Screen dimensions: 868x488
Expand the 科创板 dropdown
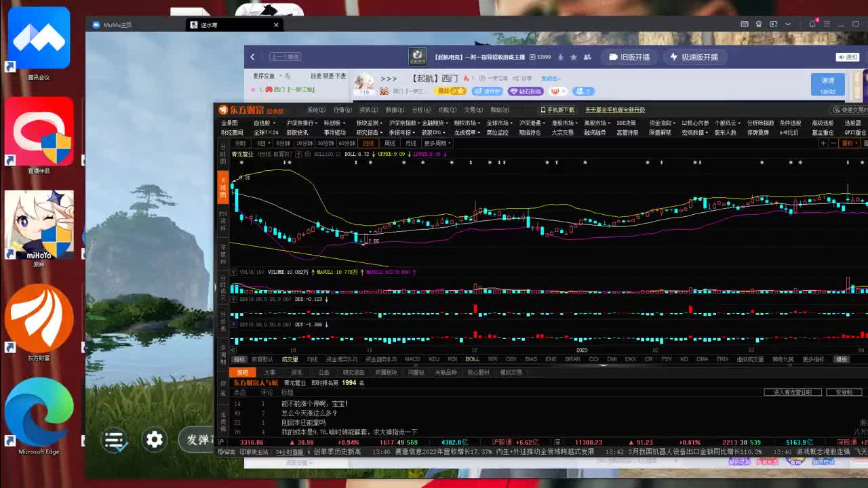[334, 123]
